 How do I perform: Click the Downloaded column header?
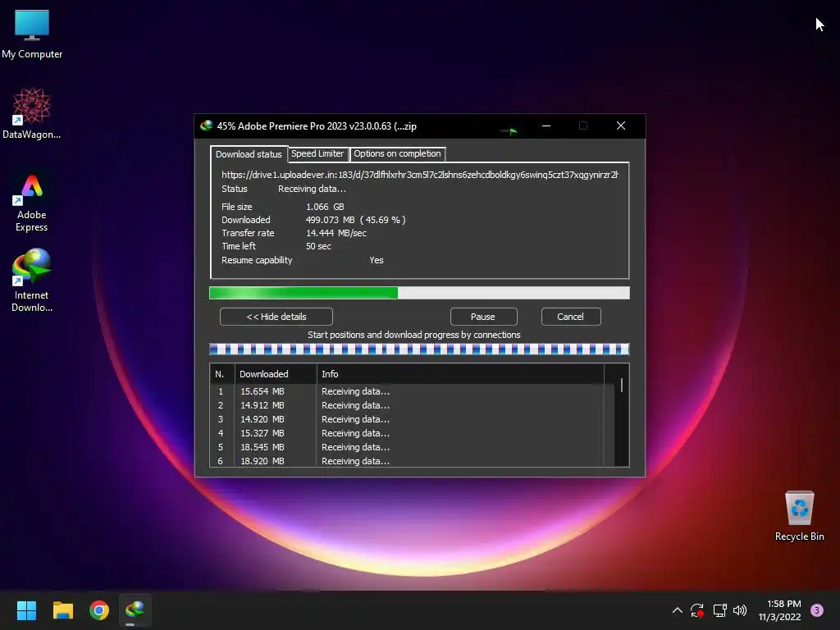click(276, 374)
